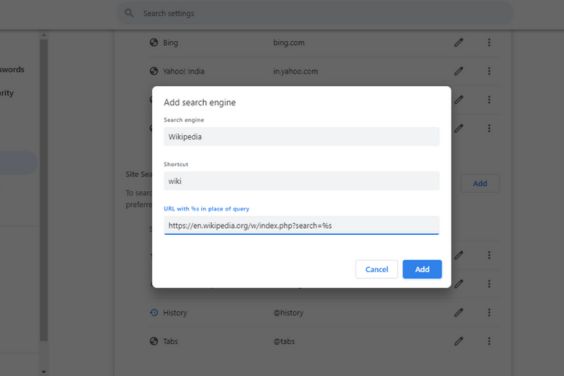564x376 pixels.
Task: Click the Search settings box
Action: [x=316, y=13]
